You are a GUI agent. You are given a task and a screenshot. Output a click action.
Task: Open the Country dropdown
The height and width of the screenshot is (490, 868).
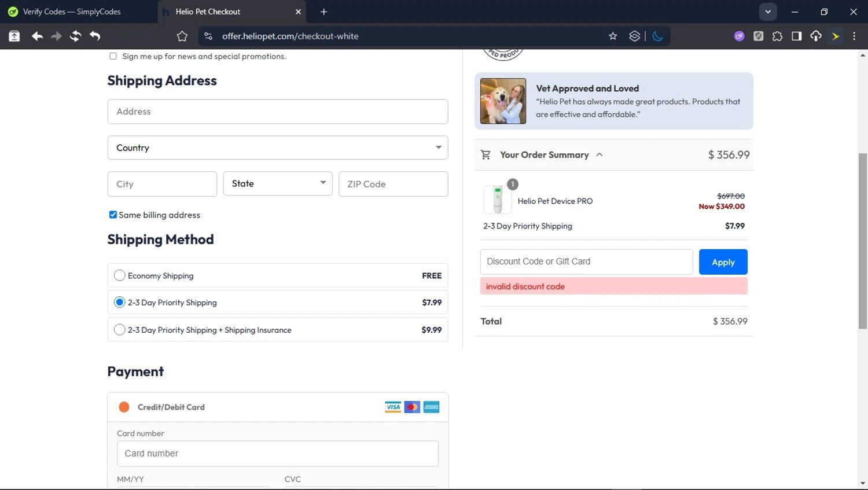pos(278,148)
